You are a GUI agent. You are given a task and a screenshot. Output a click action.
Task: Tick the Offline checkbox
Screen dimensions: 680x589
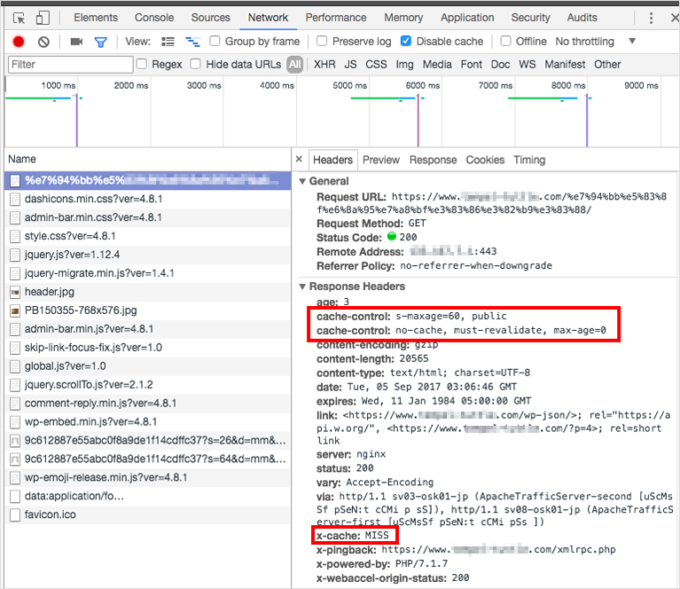point(505,41)
